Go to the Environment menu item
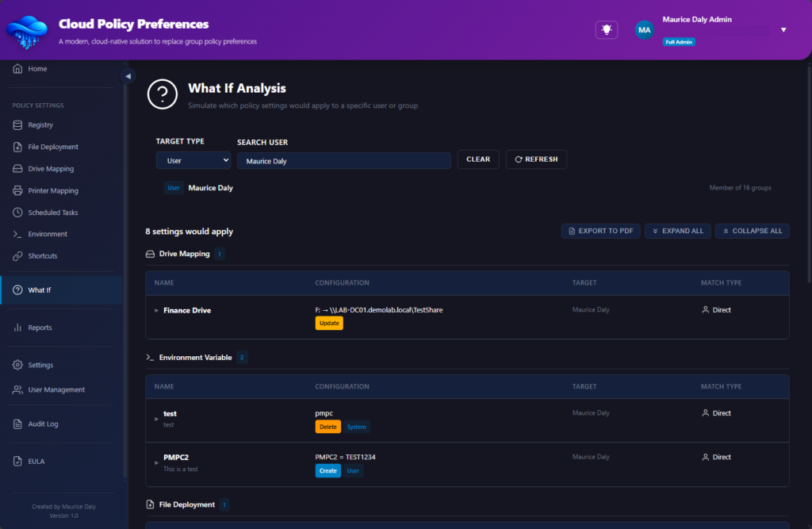 (48, 235)
